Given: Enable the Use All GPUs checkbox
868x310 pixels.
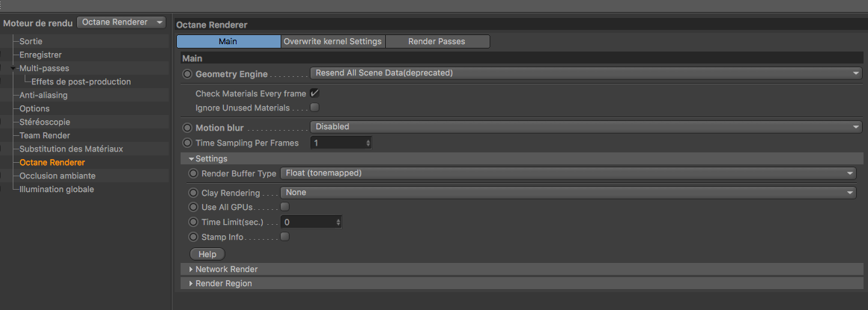Looking at the screenshot, I should 284,207.
